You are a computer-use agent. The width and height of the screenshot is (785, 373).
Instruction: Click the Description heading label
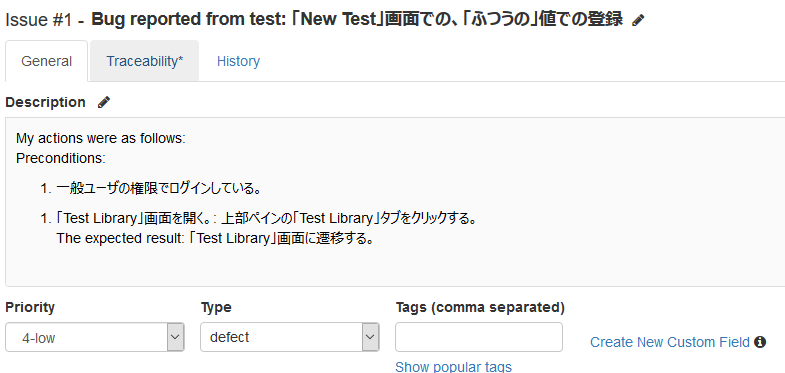[x=46, y=102]
